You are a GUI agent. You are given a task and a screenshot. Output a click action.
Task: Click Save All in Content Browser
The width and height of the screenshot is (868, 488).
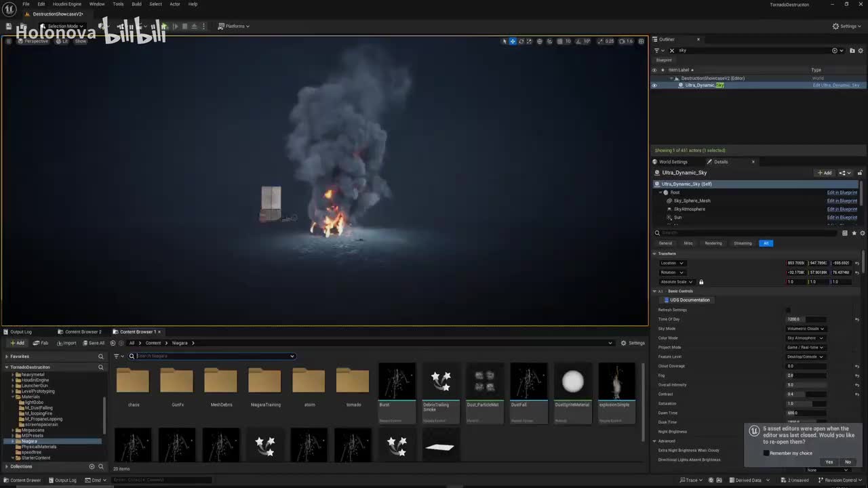pyautogui.click(x=94, y=343)
